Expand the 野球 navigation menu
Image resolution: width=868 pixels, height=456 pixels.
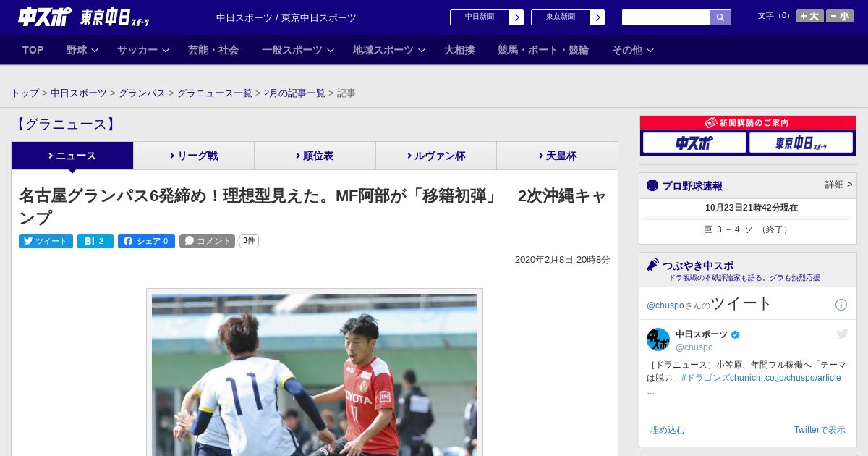pyautogui.click(x=82, y=50)
